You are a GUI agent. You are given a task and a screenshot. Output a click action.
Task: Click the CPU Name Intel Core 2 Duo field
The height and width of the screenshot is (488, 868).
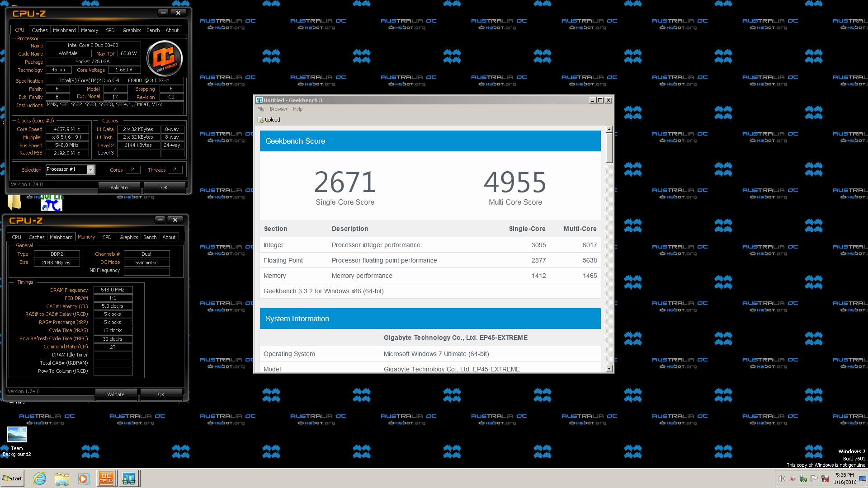93,45
